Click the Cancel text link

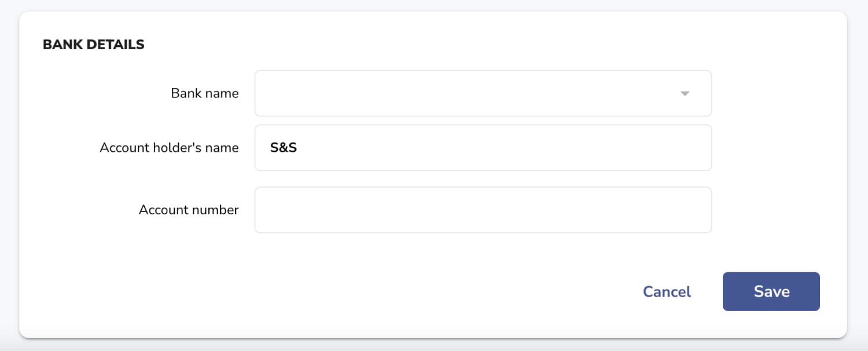[x=667, y=291]
